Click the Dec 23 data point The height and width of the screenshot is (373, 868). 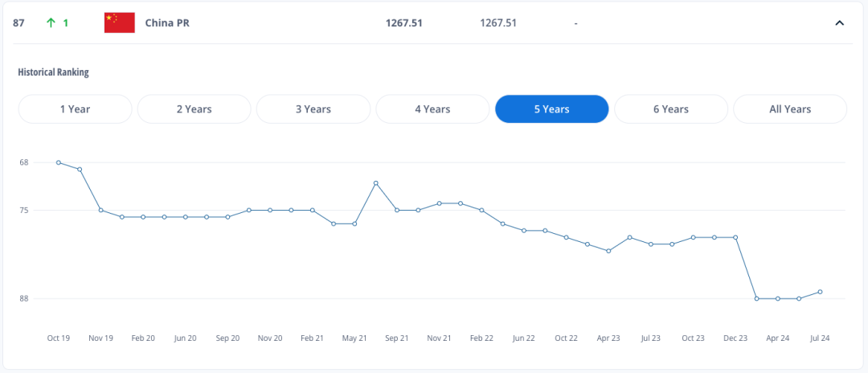[x=735, y=237]
